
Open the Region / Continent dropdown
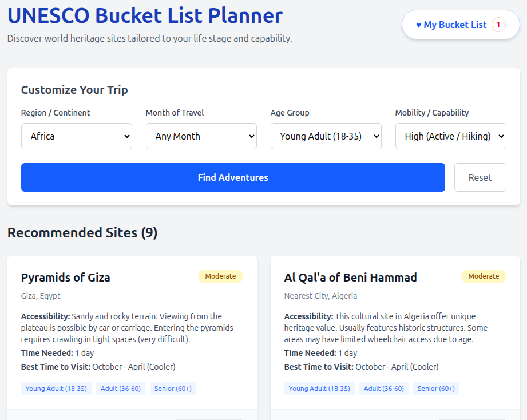click(77, 136)
